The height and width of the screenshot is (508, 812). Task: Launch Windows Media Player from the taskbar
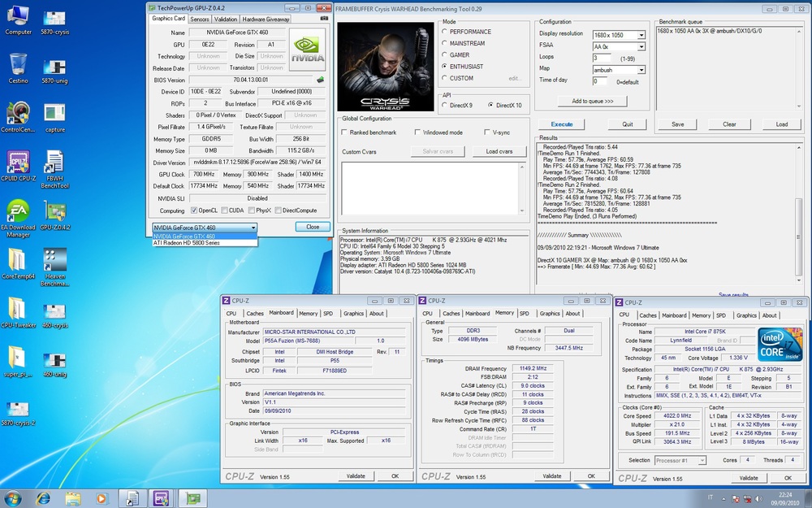(101, 498)
